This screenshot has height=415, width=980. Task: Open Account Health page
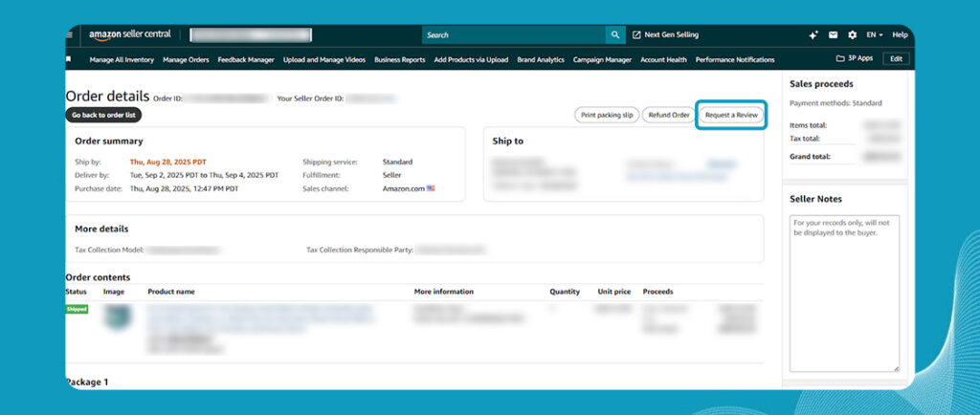[x=663, y=59]
